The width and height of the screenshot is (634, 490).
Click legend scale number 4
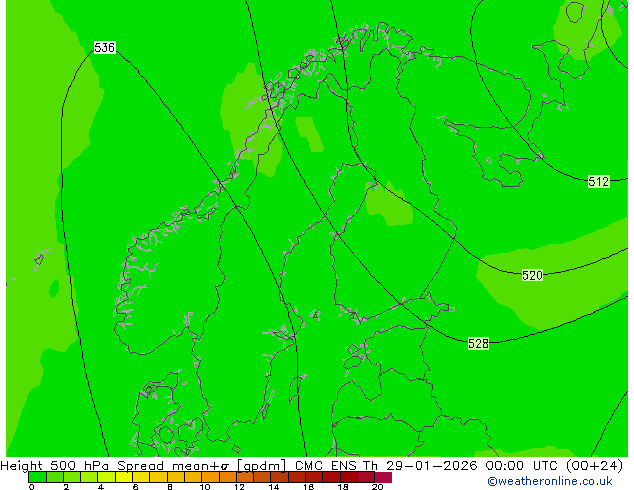point(101,487)
